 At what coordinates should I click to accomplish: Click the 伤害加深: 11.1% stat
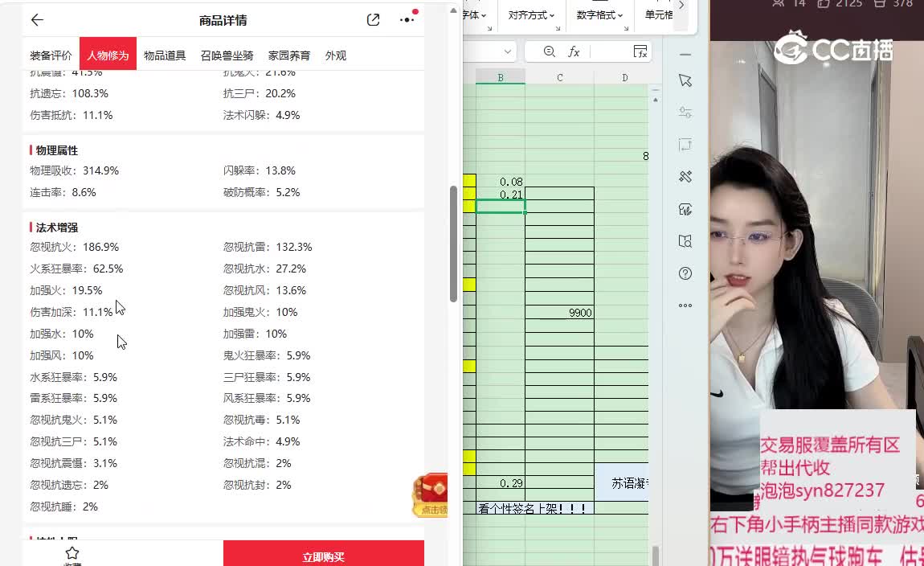[x=72, y=312]
